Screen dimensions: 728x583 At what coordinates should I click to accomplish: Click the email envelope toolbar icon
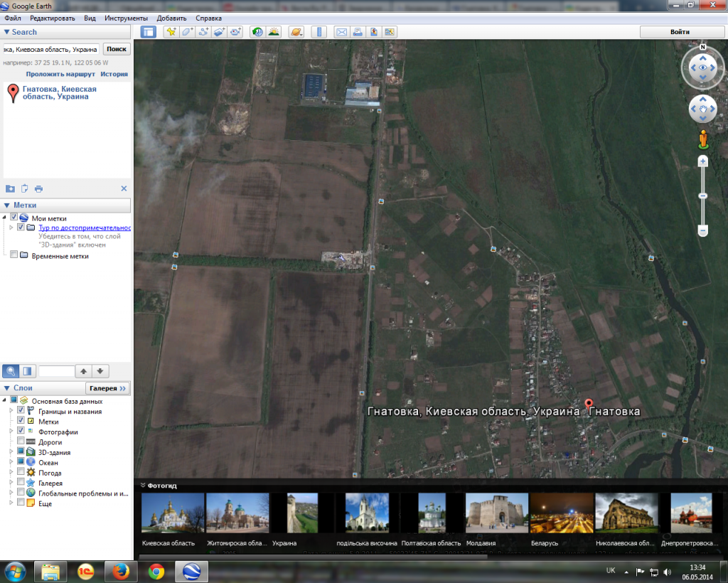[x=341, y=32]
